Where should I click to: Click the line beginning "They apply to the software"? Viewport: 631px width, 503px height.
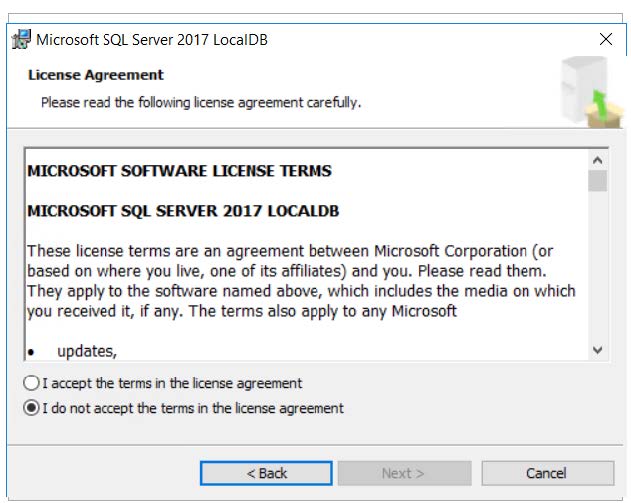pyautogui.click(x=301, y=291)
